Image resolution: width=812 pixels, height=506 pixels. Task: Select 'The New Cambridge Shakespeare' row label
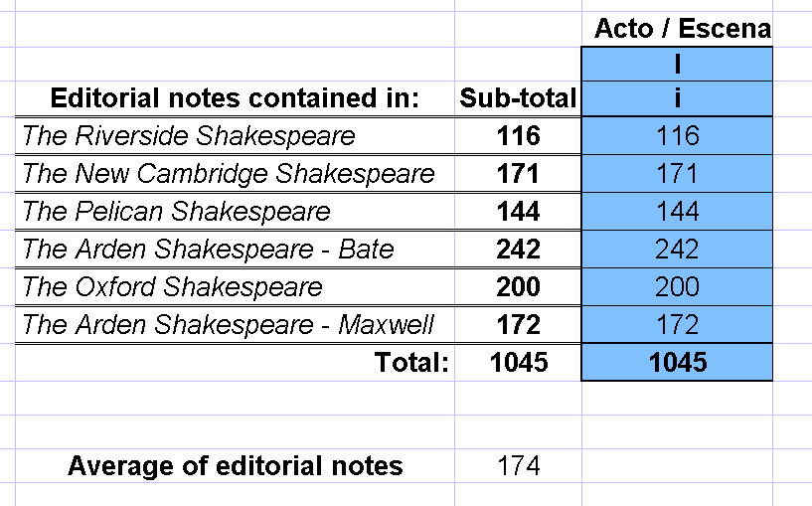(x=236, y=174)
